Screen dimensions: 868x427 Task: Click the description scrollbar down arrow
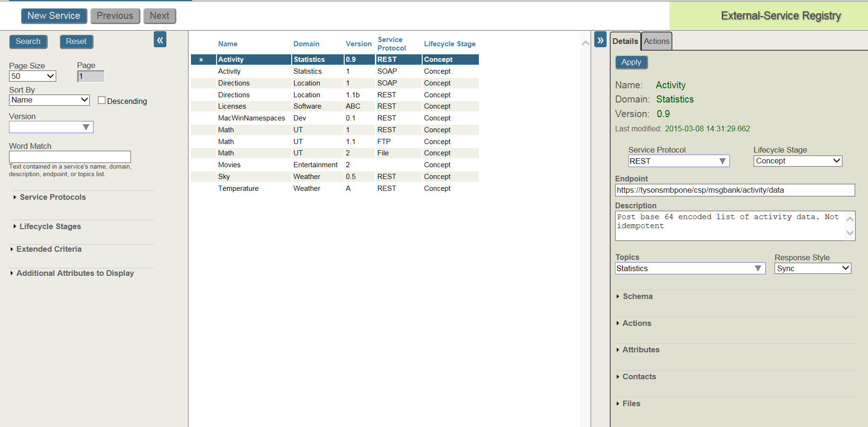pos(850,233)
